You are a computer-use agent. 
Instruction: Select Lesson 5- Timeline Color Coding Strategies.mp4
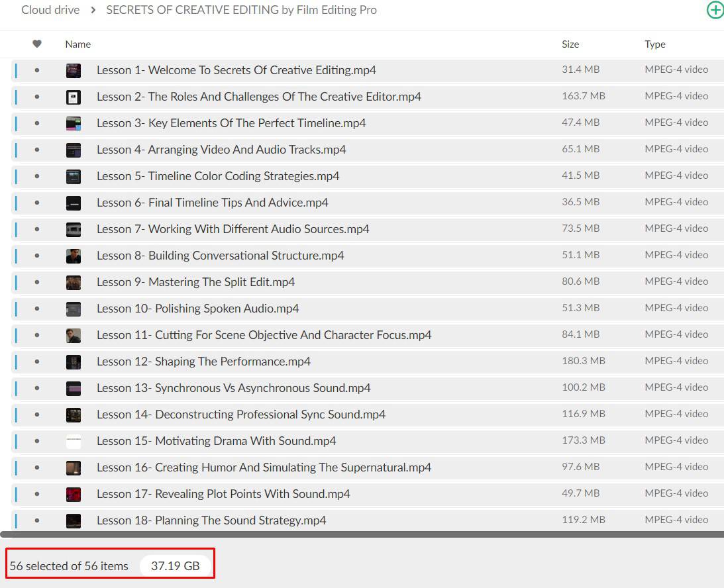218,176
